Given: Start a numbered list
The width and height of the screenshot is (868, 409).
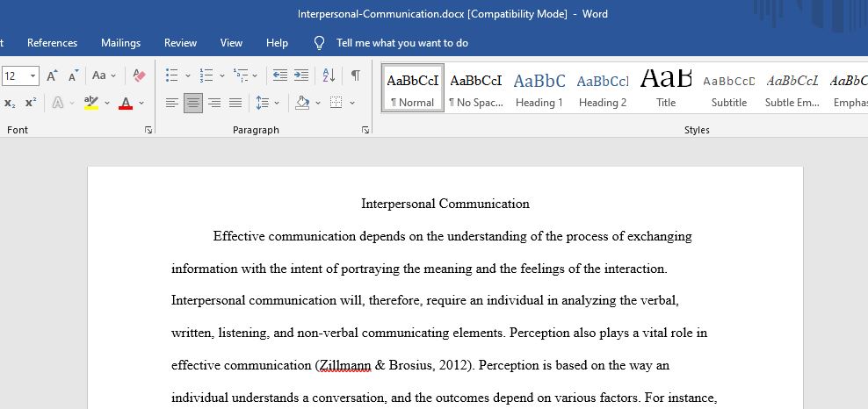Looking at the screenshot, I should [206, 75].
